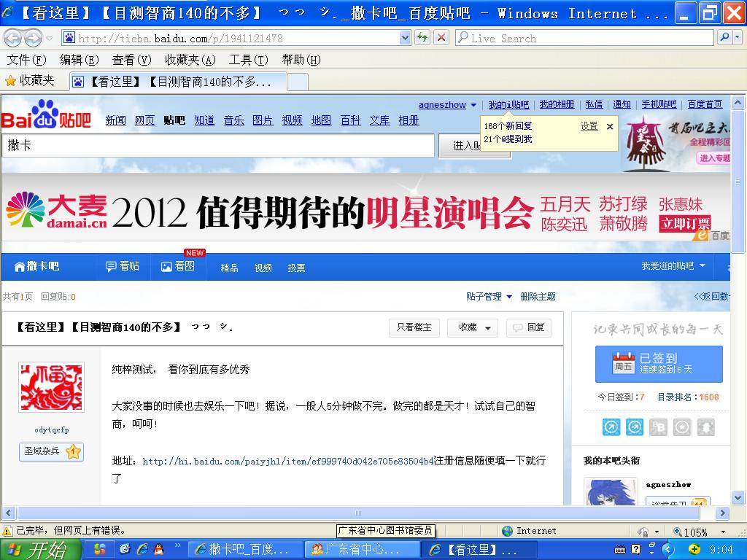Click the first blue badge icon under sign-in
747x560 pixels.
coord(611,427)
